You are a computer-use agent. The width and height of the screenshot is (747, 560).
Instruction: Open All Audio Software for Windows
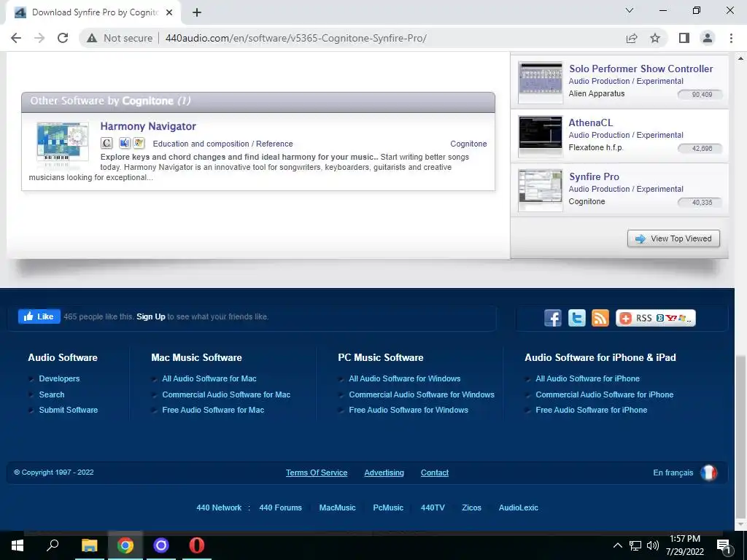tap(404, 378)
